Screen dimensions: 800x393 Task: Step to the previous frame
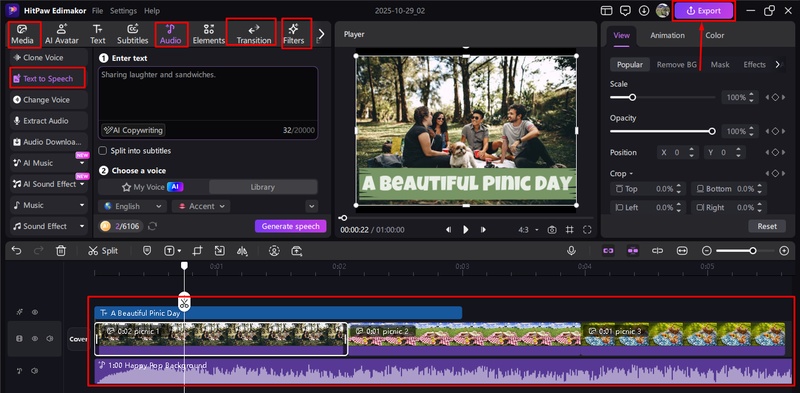448,230
